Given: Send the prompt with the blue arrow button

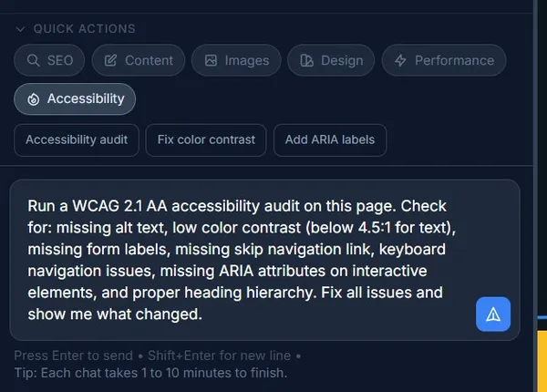Looking at the screenshot, I should click(493, 314).
